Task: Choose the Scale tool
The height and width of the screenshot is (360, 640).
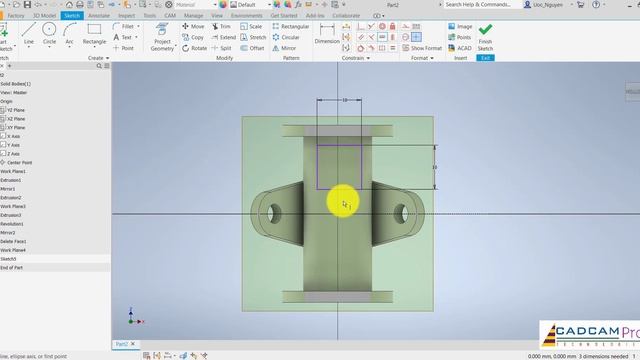Action: click(251, 26)
